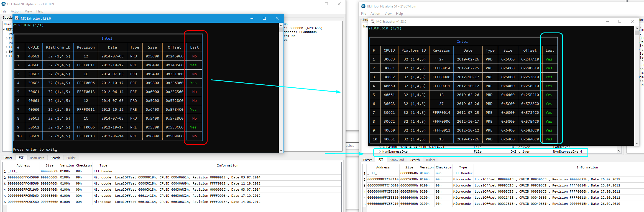Open Action menu in 213C.BIN UEFITool window
The width and height of the screenshot is (644, 212).
coord(16,11)
